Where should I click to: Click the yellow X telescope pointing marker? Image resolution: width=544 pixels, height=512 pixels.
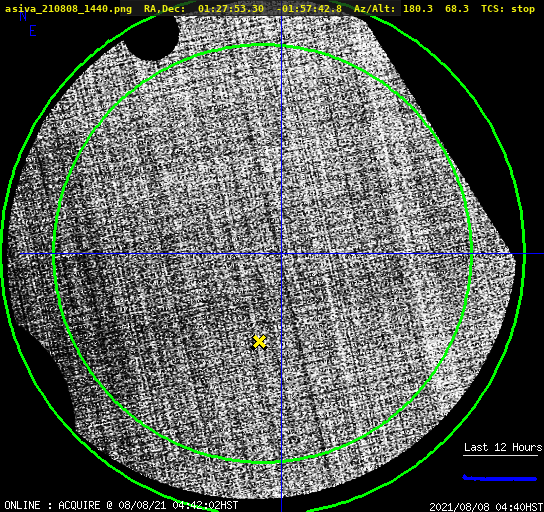[259, 342]
